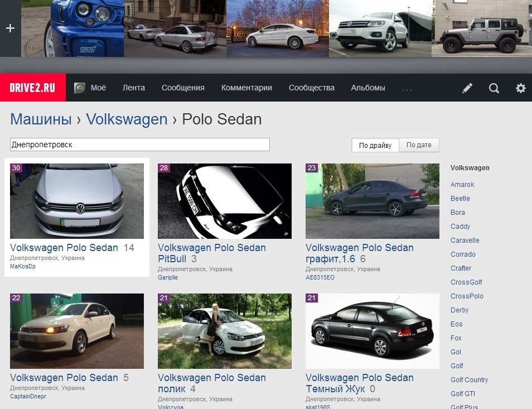The width and height of the screenshot is (532, 409).
Task: Open black-and-white Polo thumbnail rated 28
Action: (225, 201)
